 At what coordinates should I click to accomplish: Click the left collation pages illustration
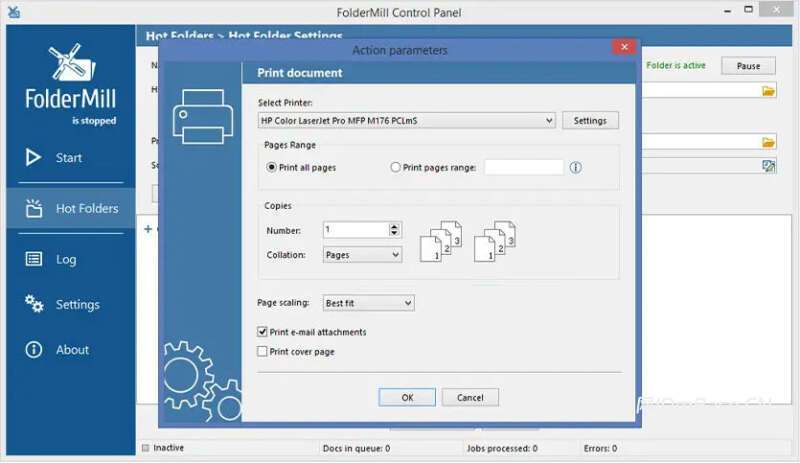(x=441, y=241)
